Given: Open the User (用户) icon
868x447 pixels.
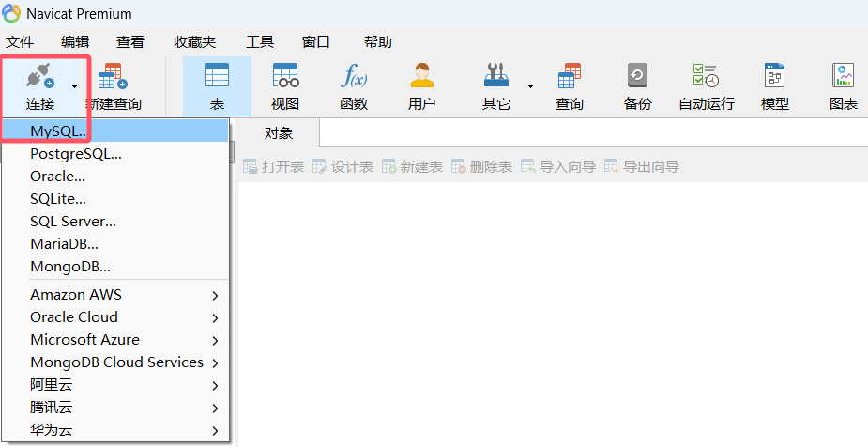Looking at the screenshot, I should click(x=422, y=75).
